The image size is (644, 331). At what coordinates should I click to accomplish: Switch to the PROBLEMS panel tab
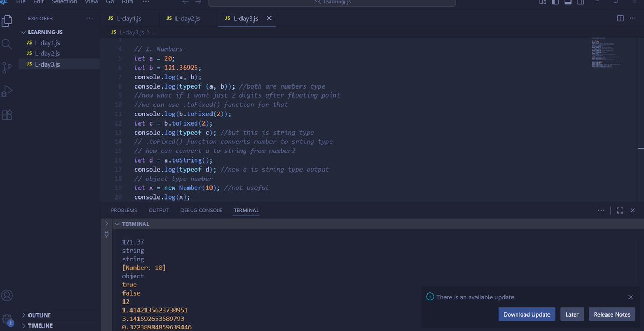124,210
